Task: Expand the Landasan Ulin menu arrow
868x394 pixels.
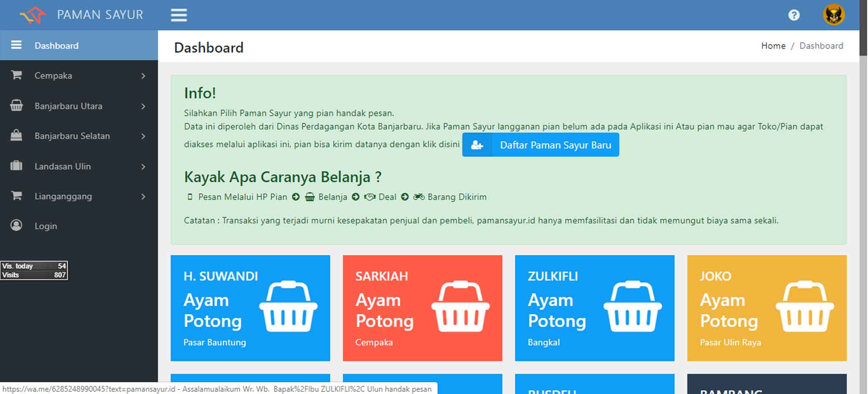Action: (x=143, y=167)
